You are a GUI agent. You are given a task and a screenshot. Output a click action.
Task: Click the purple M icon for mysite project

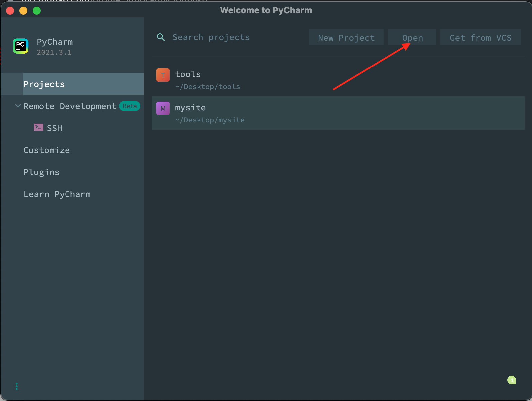(163, 108)
